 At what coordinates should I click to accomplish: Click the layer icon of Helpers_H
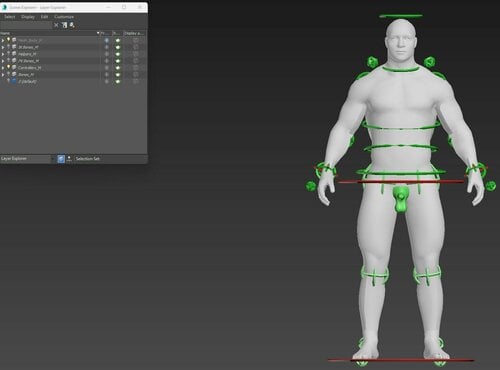[x=14, y=54]
